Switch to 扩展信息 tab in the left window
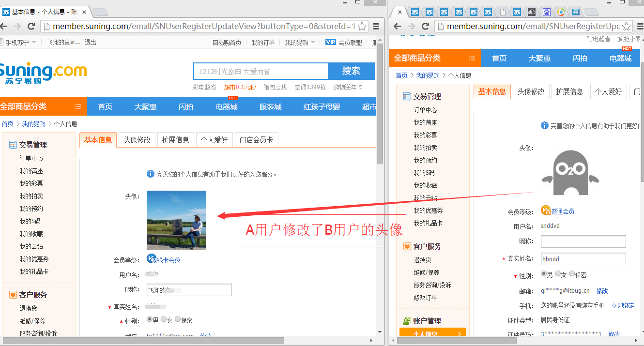This screenshot has height=346, width=644. 176,140
